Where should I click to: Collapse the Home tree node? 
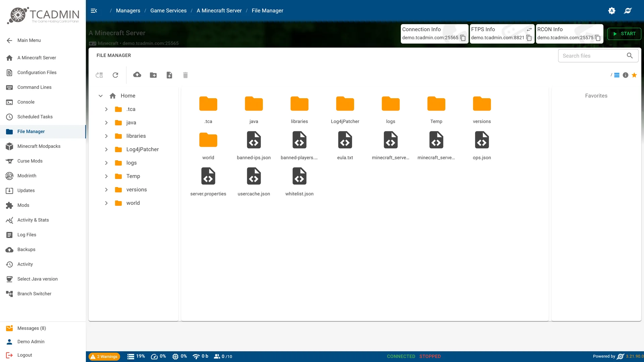point(100,96)
